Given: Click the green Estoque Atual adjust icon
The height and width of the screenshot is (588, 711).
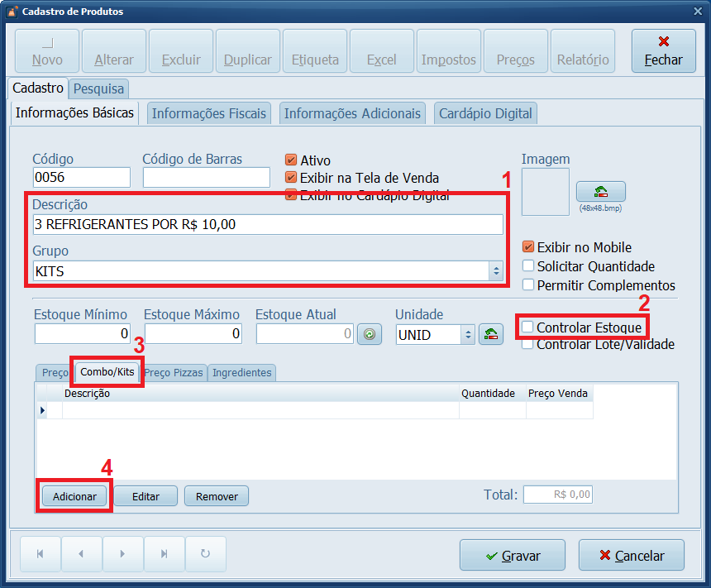Looking at the screenshot, I should click(370, 334).
